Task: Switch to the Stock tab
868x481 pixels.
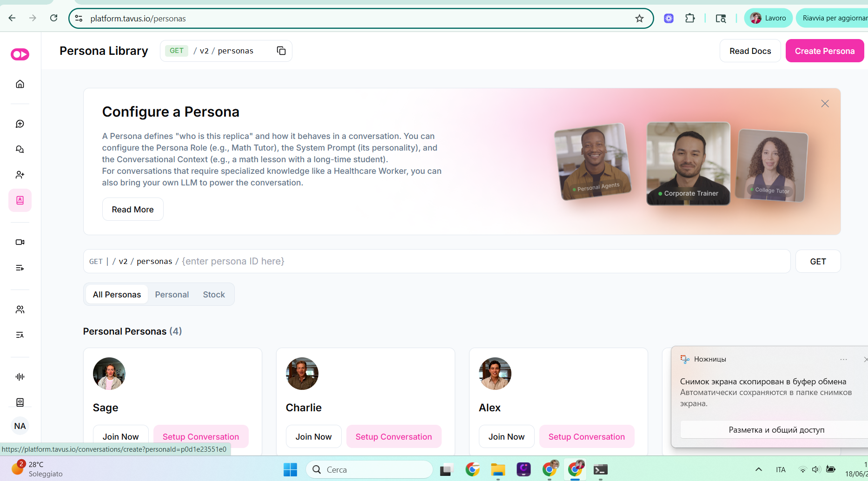Action: click(x=214, y=294)
